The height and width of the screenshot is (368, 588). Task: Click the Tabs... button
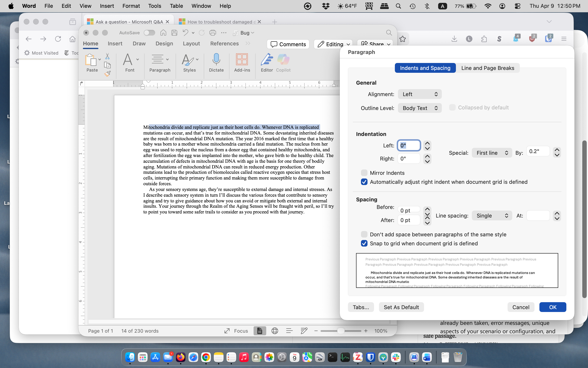[361, 307]
